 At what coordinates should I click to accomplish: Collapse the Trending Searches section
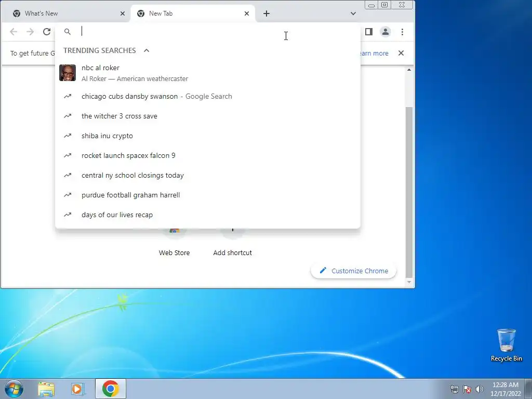[x=147, y=50]
